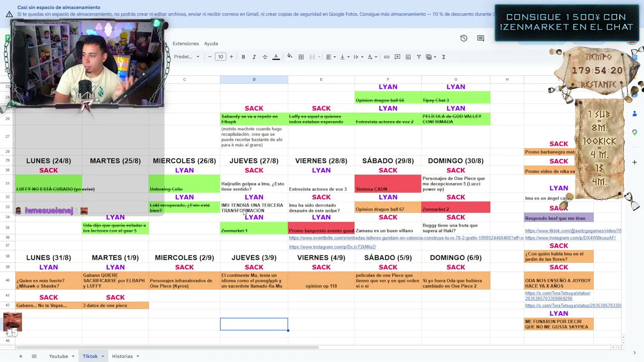644x362 pixels.
Task: Open the Maps side panel icon
Action: [x=634, y=132]
